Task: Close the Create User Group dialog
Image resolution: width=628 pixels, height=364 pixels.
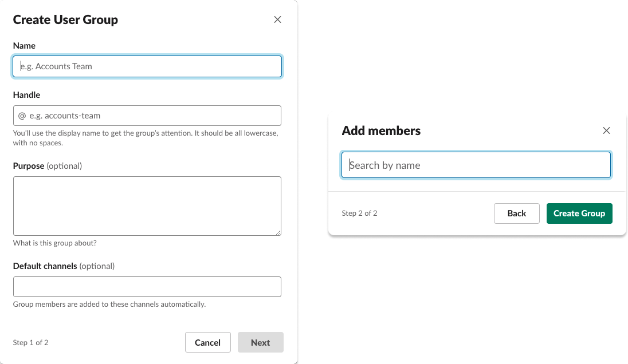Action: (277, 19)
